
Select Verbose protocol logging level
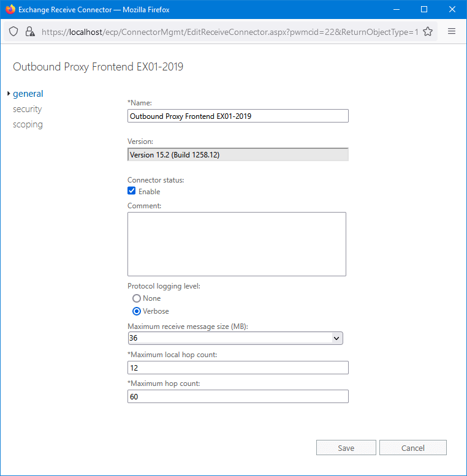(x=137, y=311)
